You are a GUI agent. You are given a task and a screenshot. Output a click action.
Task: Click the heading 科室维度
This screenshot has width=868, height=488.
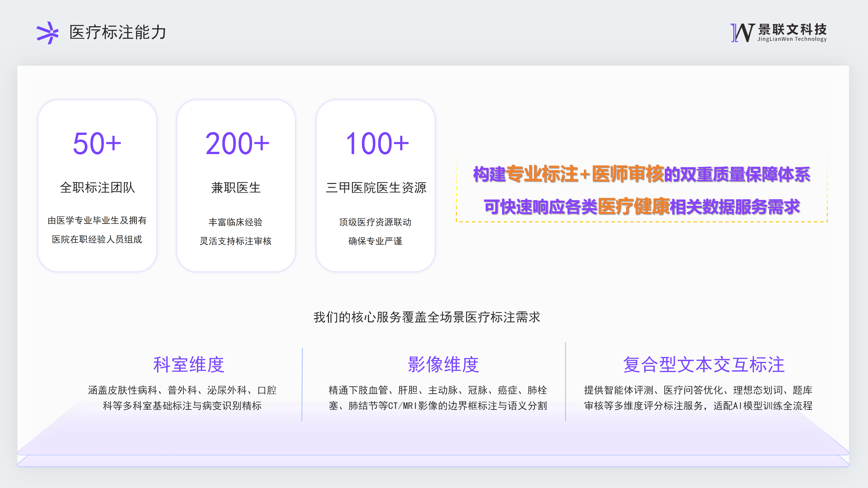[189, 365]
